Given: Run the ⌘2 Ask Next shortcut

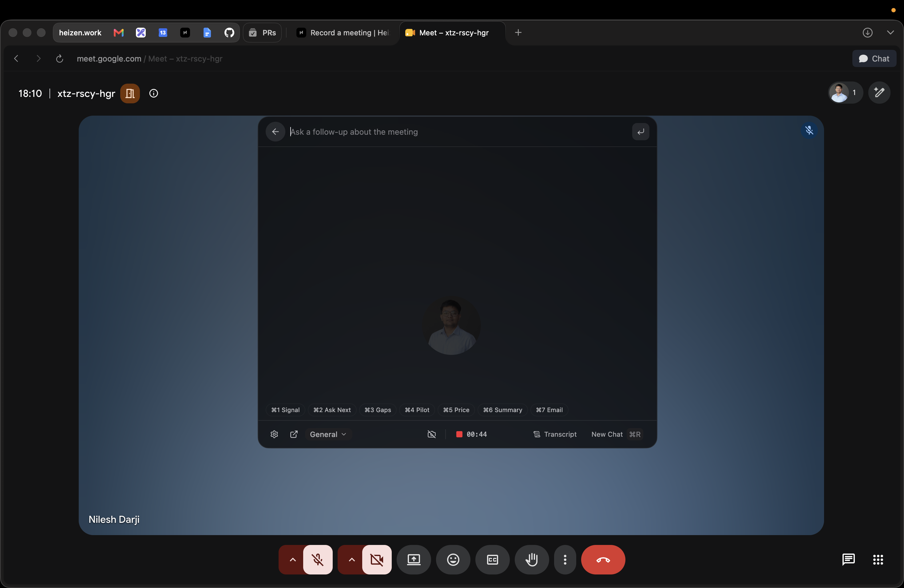Looking at the screenshot, I should click(332, 410).
